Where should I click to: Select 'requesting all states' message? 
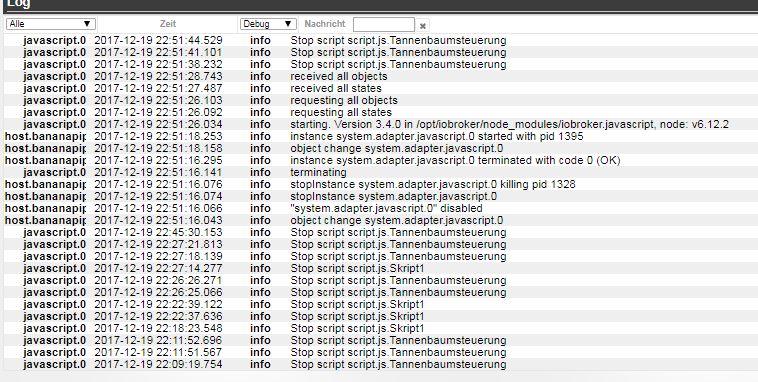[x=341, y=112]
